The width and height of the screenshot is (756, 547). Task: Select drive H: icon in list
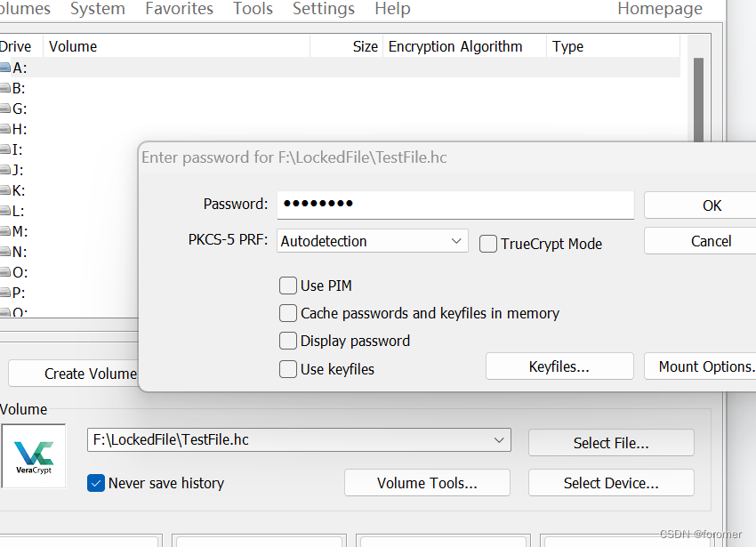(x=4, y=129)
